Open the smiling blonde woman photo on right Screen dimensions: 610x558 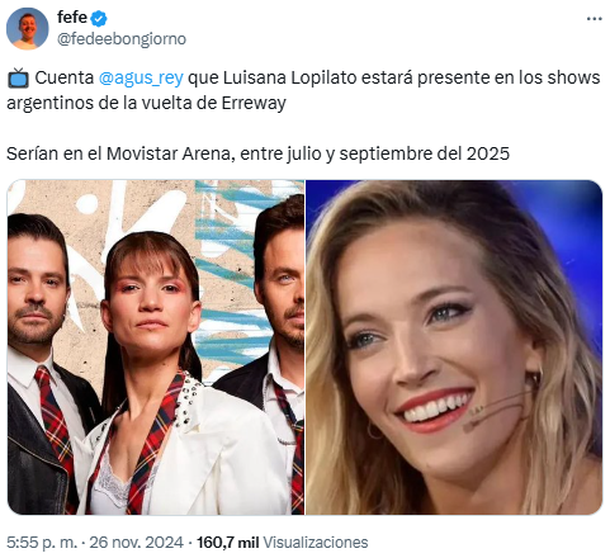[x=454, y=347]
